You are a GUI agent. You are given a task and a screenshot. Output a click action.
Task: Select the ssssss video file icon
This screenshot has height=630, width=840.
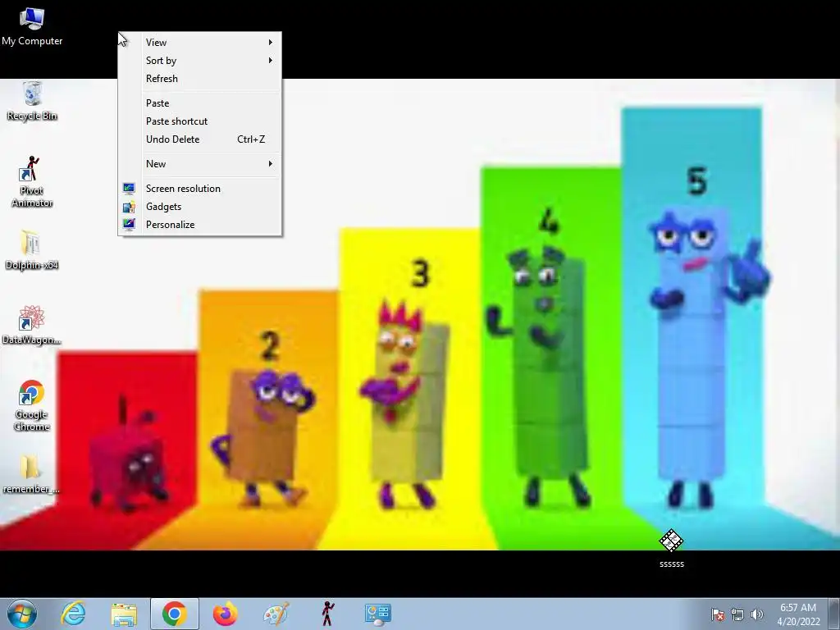click(x=671, y=548)
